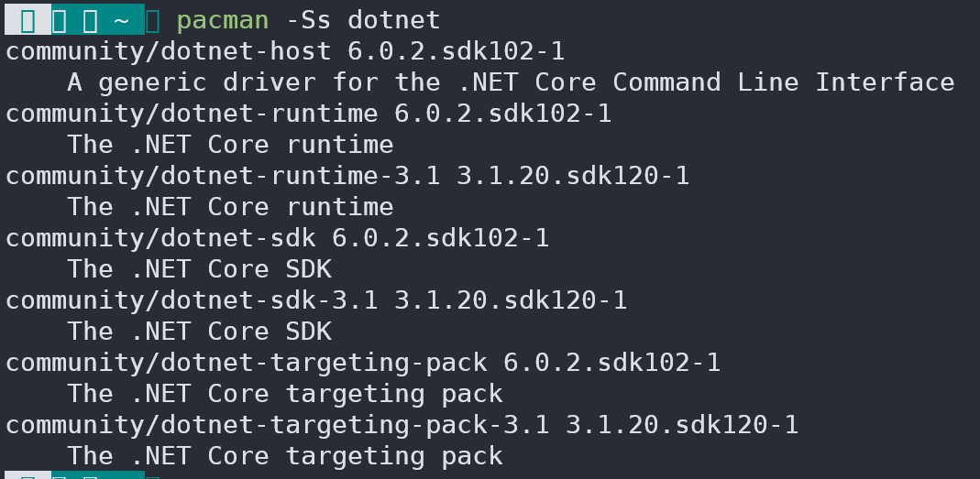
Task: Select the community/dotnet-sdk 6.0.2 package line
Action: click(278, 238)
